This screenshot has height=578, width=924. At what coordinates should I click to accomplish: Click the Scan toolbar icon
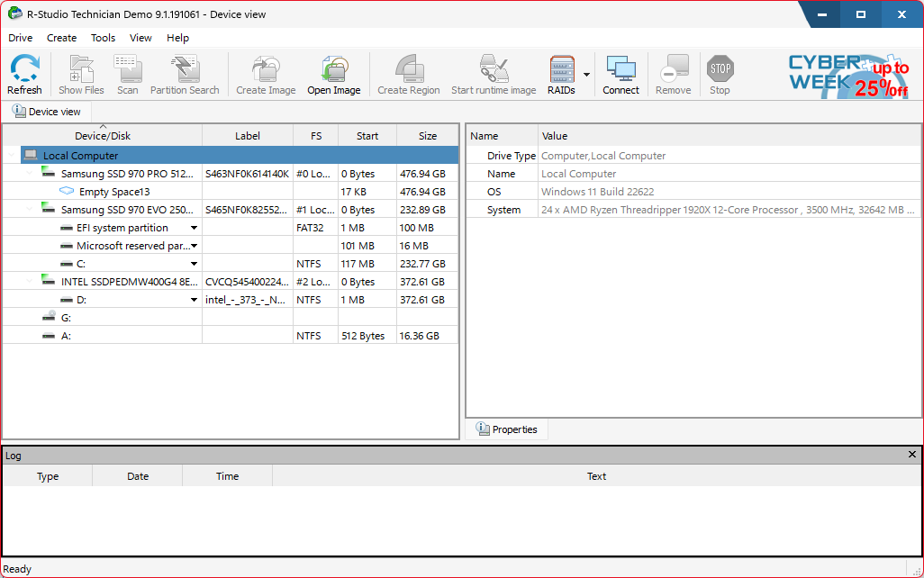click(x=127, y=74)
